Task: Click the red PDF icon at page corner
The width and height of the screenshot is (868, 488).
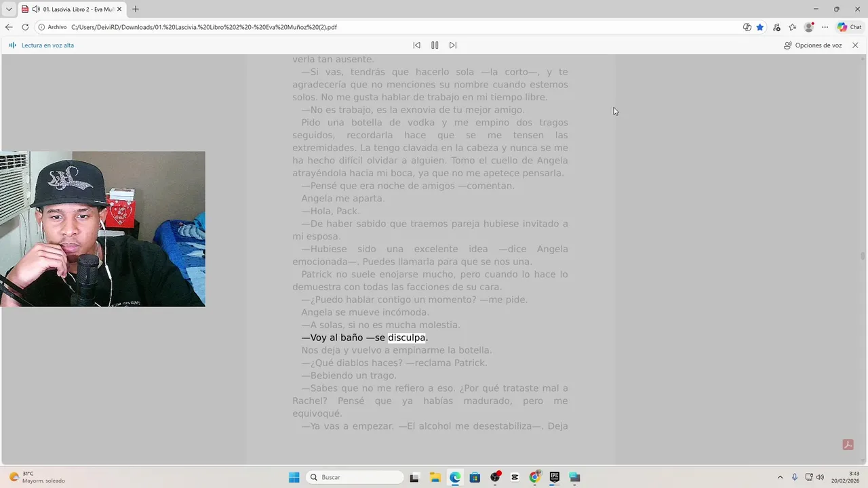Action: coord(848,445)
